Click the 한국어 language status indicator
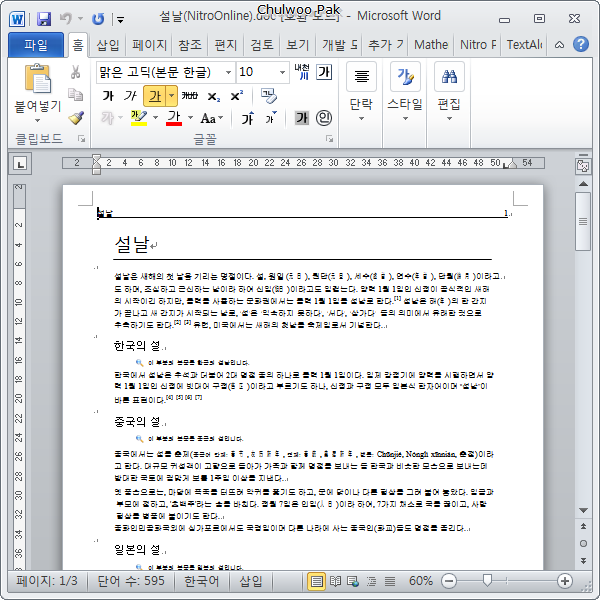Screen dimensions: 600x600 (x=202, y=581)
